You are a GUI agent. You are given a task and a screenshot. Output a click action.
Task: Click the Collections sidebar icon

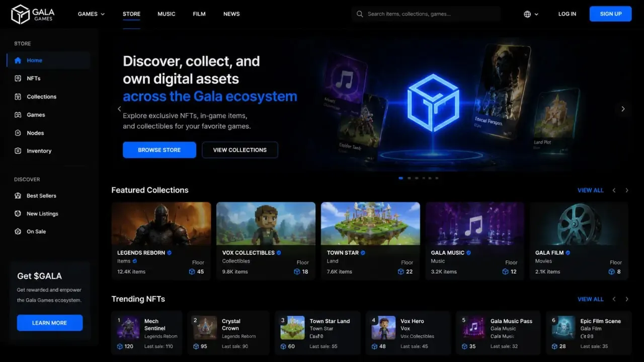pyautogui.click(x=18, y=97)
